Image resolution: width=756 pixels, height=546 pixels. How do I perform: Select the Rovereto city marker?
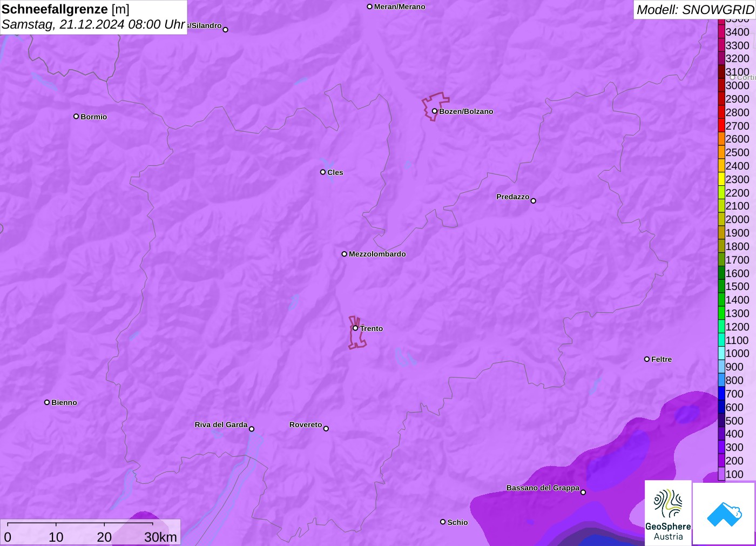click(x=326, y=429)
